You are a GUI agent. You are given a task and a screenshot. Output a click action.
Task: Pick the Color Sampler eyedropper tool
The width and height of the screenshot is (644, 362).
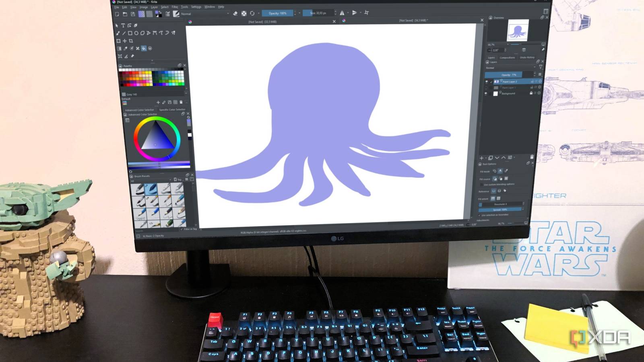tap(125, 49)
